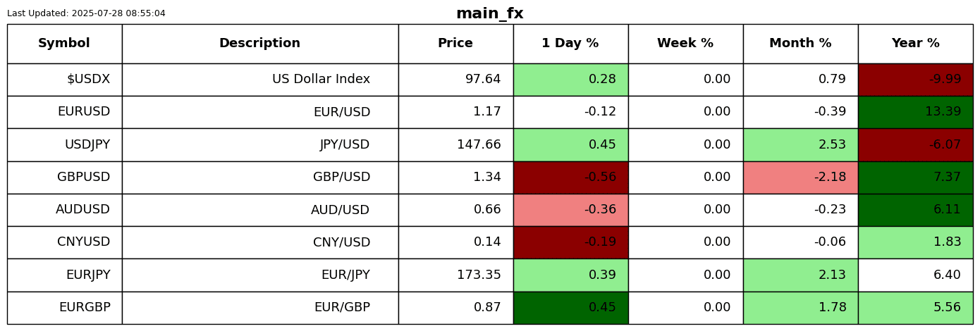
Task: Click the dark red -9.99 Year % cell
Action: point(915,80)
